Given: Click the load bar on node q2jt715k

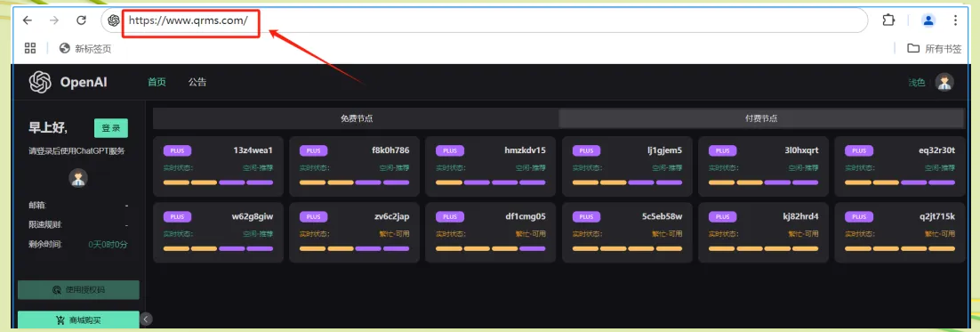Looking at the screenshot, I should (900, 249).
